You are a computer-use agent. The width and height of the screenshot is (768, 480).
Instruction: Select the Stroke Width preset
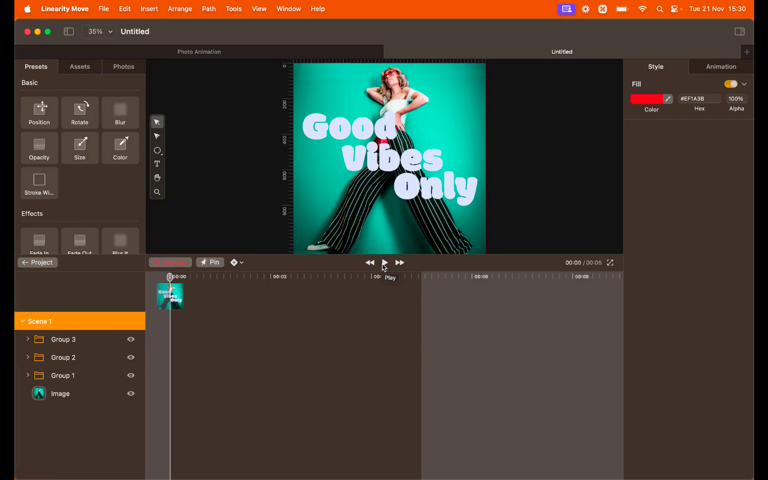pos(39,183)
